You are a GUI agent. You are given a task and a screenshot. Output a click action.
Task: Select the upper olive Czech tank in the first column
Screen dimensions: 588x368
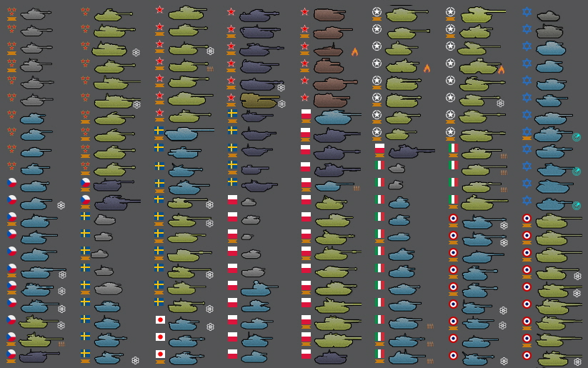tap(38, 322)
